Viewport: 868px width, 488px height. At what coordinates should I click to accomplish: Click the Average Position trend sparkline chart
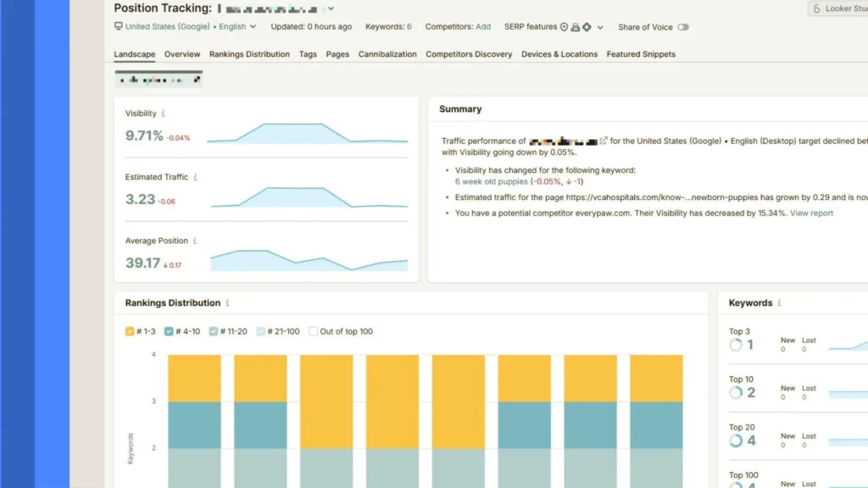(x=309, y=260)
